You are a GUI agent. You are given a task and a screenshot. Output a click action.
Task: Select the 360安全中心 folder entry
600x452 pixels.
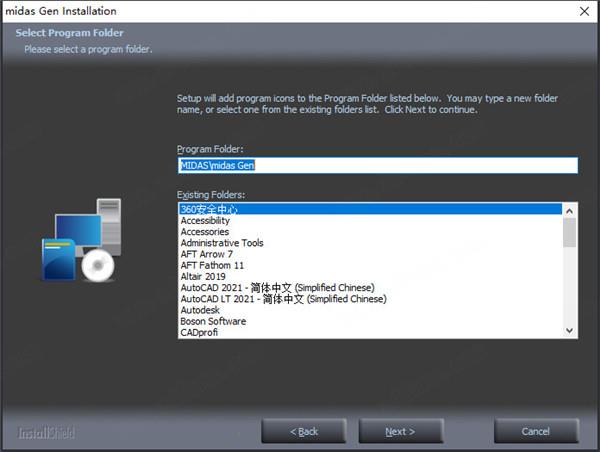(x=370, y=209)
